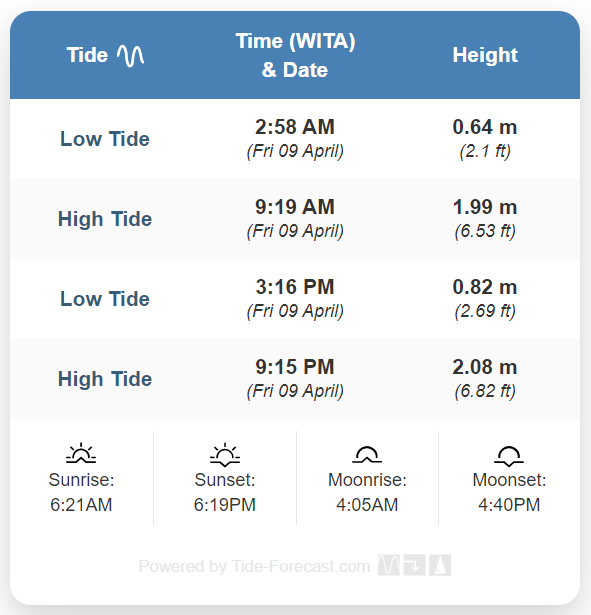Select the Sunrise 6:21AM text

tap(81, 492)
